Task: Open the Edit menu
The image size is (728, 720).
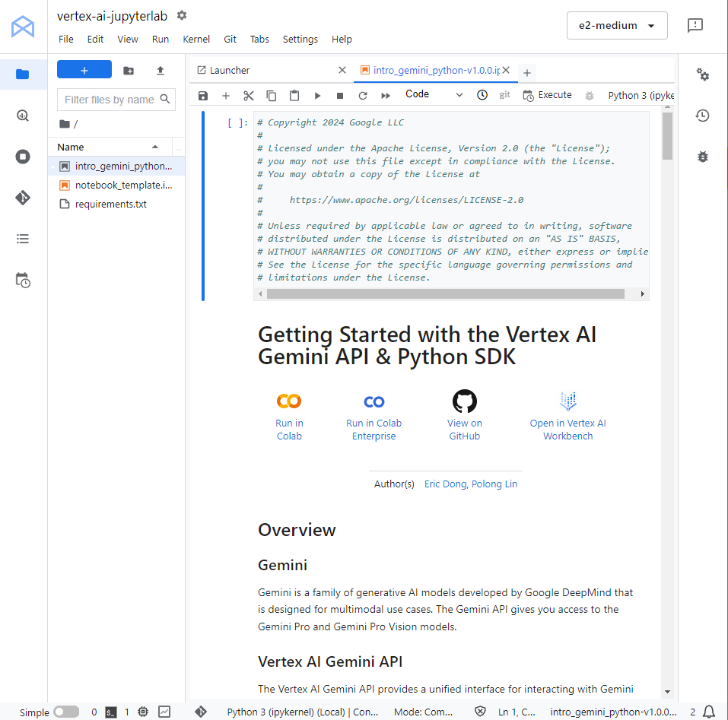Action: coord(95,40)
